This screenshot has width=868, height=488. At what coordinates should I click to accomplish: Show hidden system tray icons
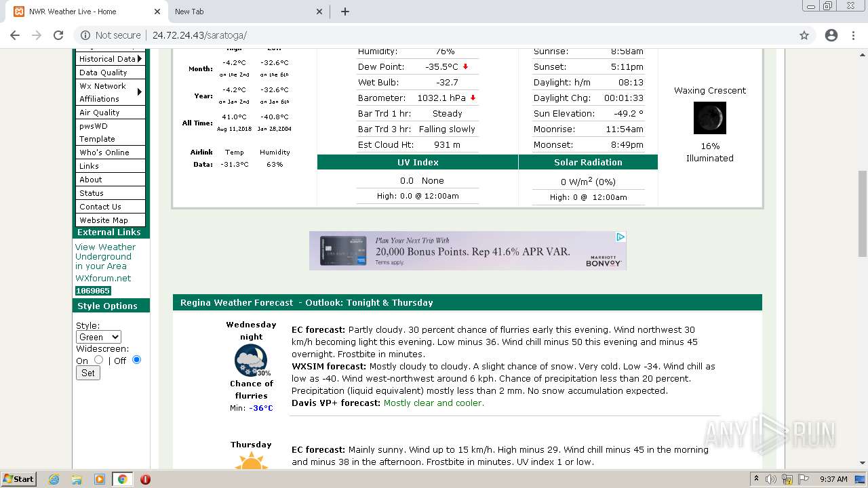point(757,479)
